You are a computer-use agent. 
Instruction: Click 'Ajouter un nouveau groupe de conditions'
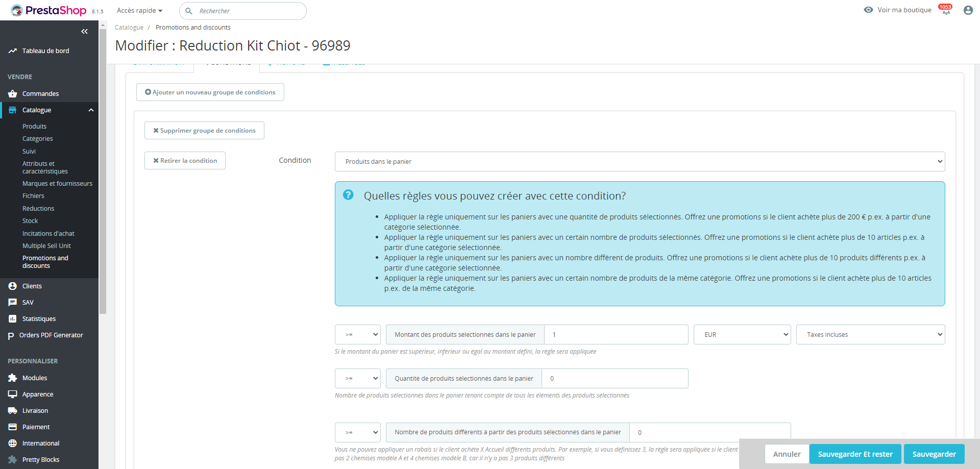[x=210, y=92]
